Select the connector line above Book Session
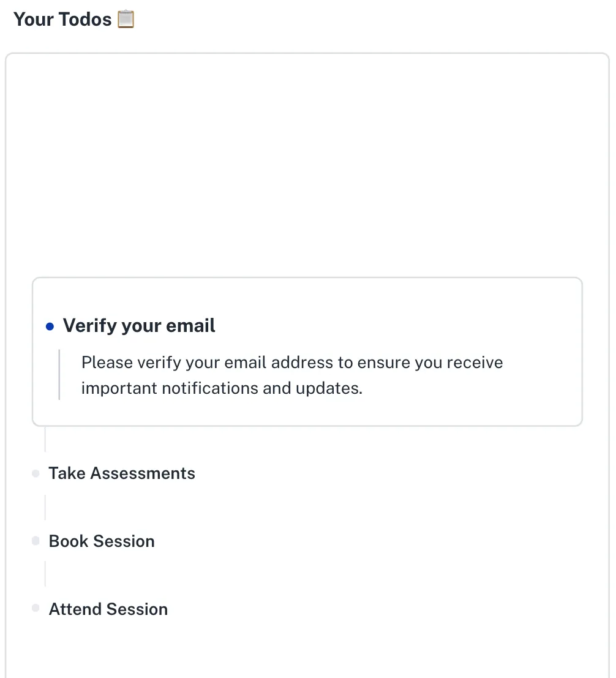The image size is (616, 678). (45, 508)
